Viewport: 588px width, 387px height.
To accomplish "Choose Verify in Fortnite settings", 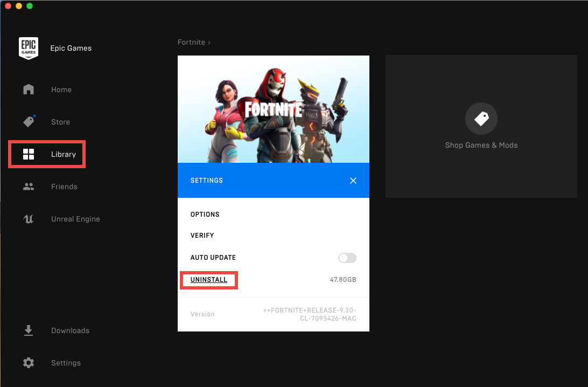I will pyautogui.click(x=202, y=236).
